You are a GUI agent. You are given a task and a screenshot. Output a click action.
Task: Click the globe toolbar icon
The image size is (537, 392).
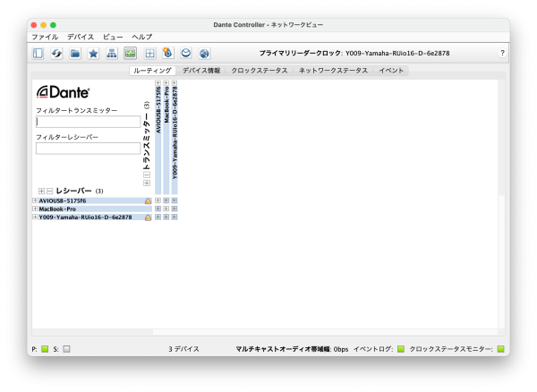204,54
